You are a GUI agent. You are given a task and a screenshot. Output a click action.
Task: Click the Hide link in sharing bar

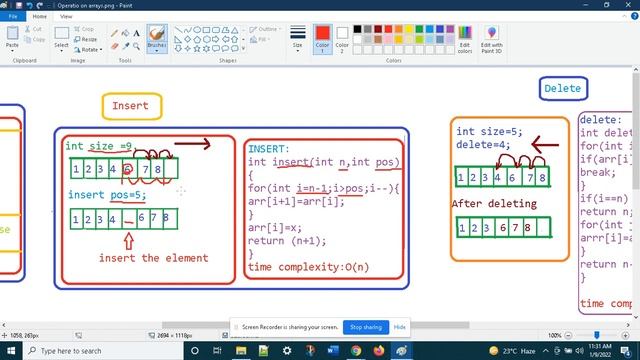pyautogui.click(x=400, y=327)
